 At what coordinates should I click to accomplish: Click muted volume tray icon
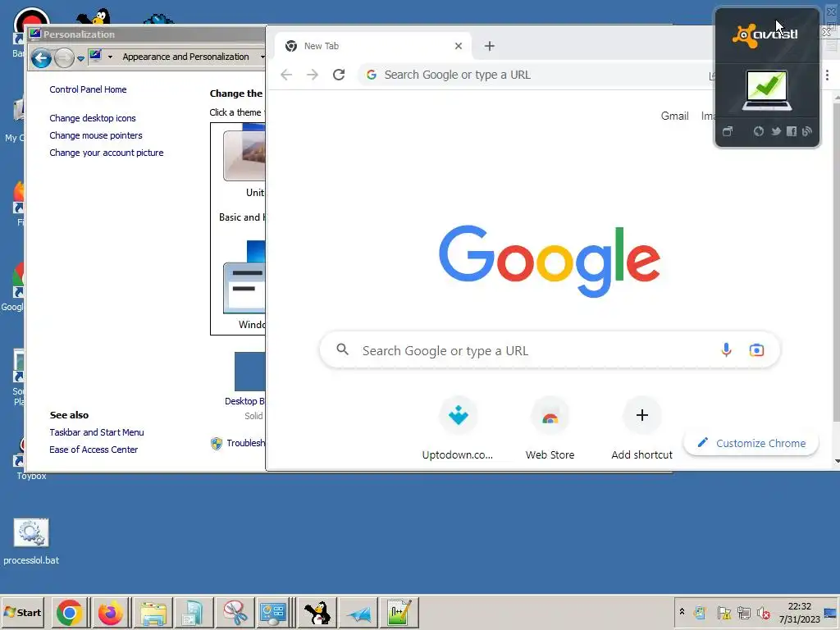(x=764, y=612)
